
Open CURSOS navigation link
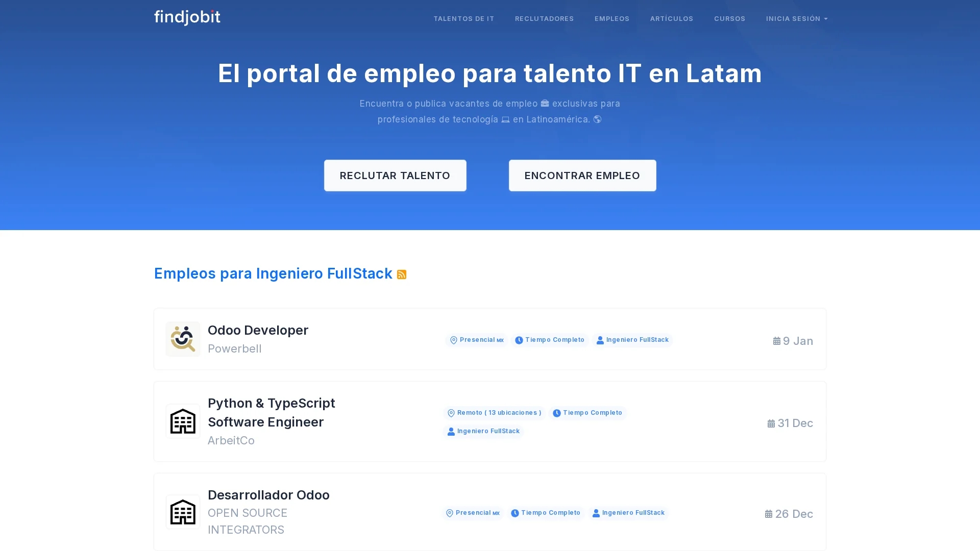pos(729,18)
